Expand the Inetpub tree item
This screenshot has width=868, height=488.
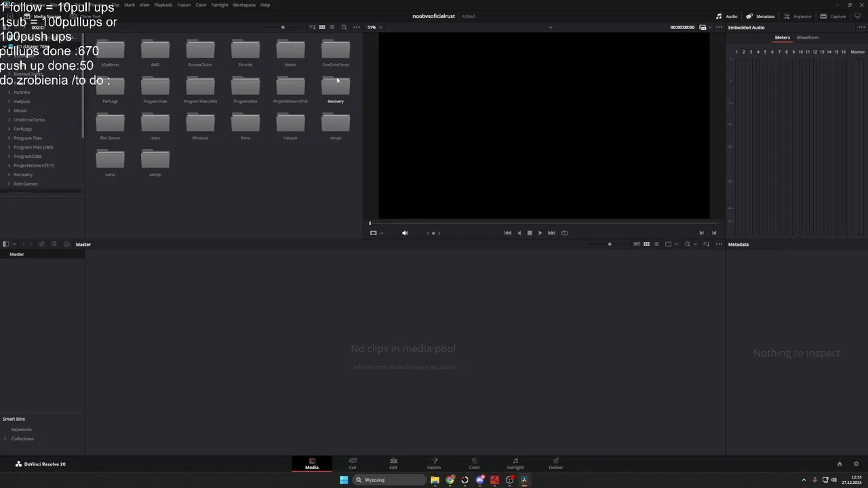9,101
